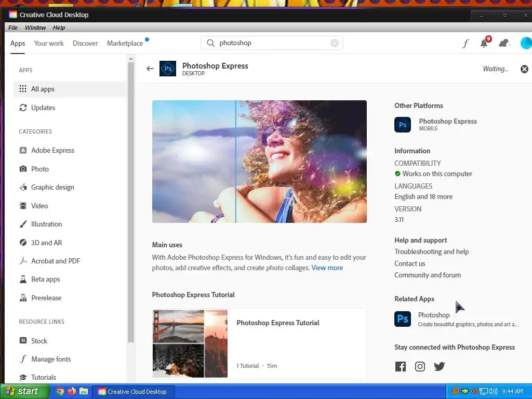Click the Windows start button
Image resolution: width=532 pixels, height=399 pixels.
click(x=24, y=391)
